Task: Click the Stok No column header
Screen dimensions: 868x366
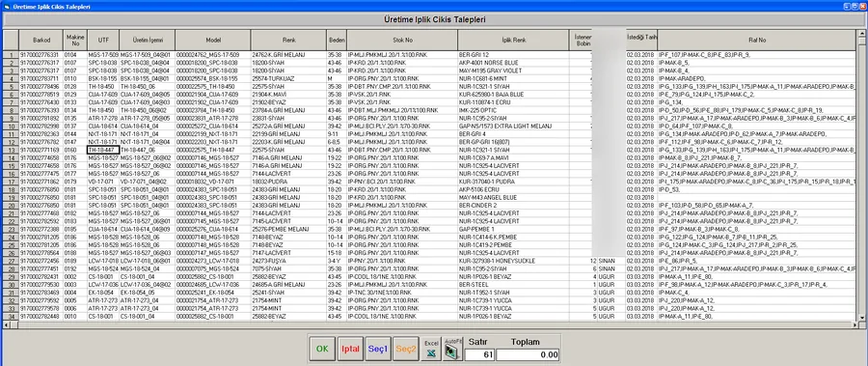Action: (402, 40)
